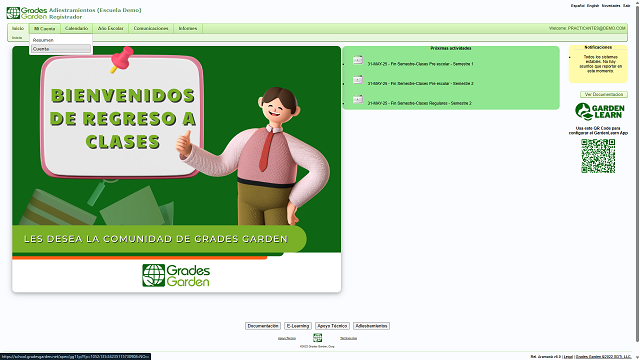Screen dimensions: 640x360
Task: Open the Calendario menu
Action: [x=76, y=28]
